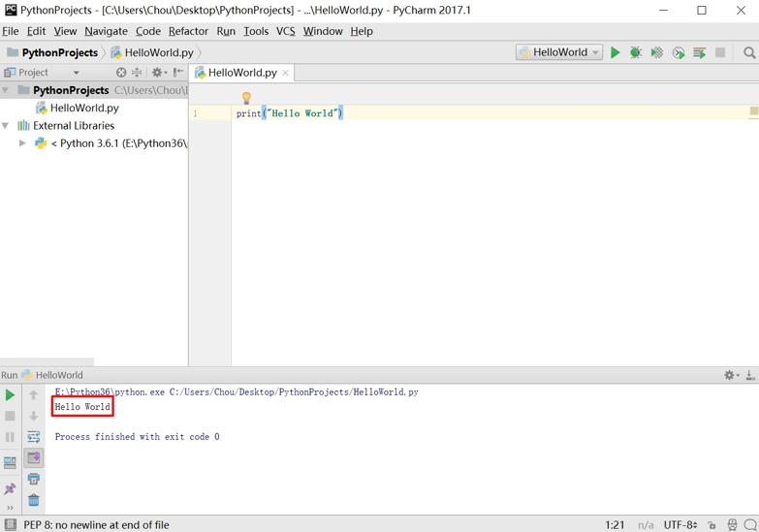Open the Run menu
The image size is (759, 532).
pyautogui.click(x=226, y=31)
